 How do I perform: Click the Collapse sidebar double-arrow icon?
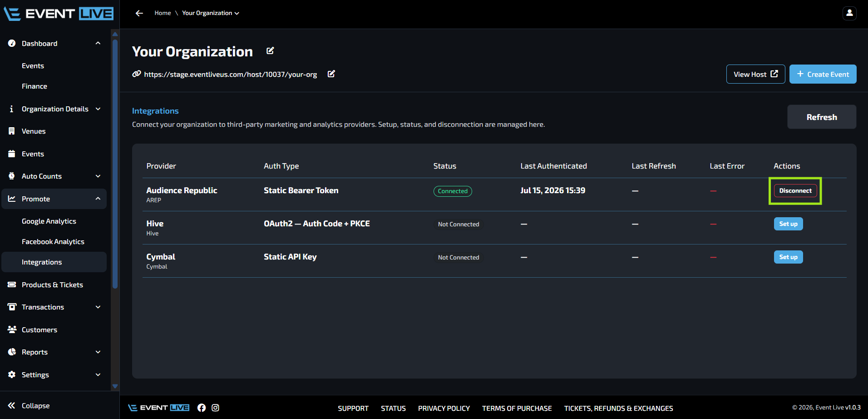click(11, 405)
